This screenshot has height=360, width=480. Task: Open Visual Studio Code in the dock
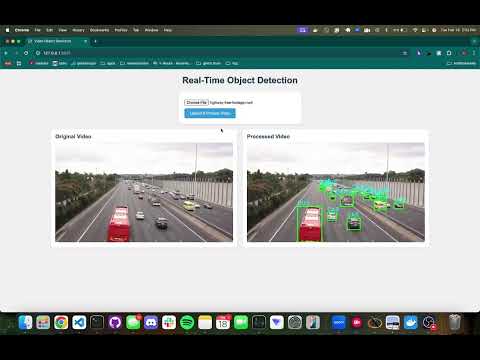point(79,322)
